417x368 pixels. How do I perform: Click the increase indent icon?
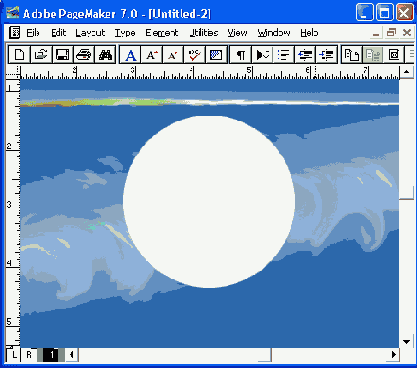click(x=326, y=55)
